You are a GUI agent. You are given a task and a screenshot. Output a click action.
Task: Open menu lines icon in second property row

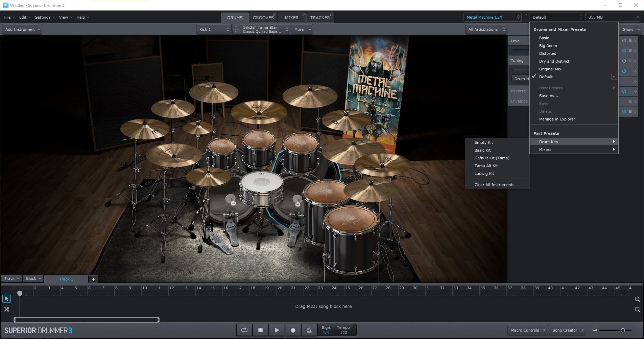[630, 51]
